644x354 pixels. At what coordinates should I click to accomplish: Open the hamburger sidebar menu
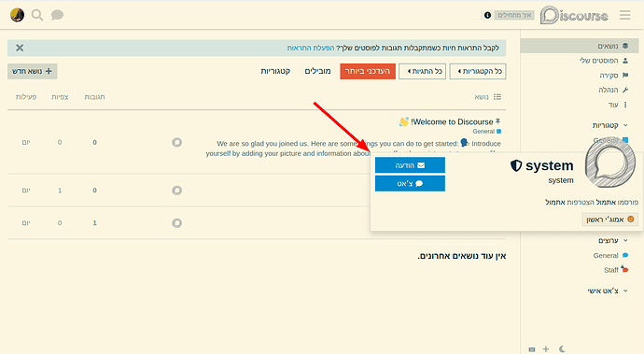[x=624, y=15]
